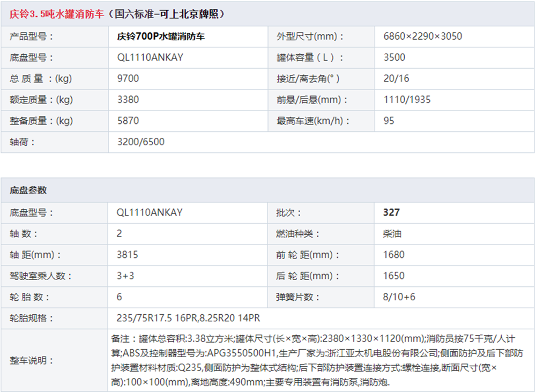Click the 总质量(kg) label
This screenshot has width=536, height=392.
(41, 78)
